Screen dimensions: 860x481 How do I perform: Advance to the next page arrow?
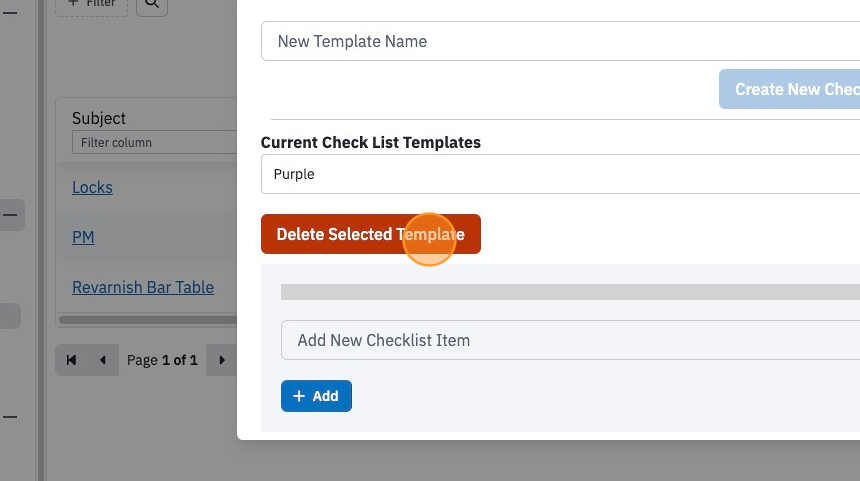point(222,360)
